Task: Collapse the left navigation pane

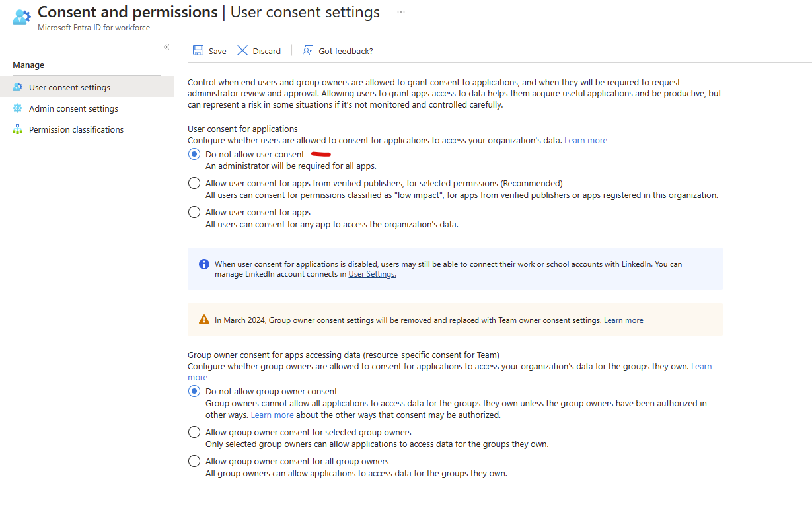Action: (166, 46)
